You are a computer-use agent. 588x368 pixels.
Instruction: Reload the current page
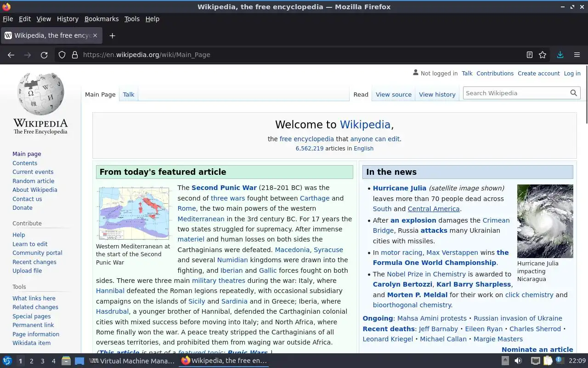(x=44, y=55)
